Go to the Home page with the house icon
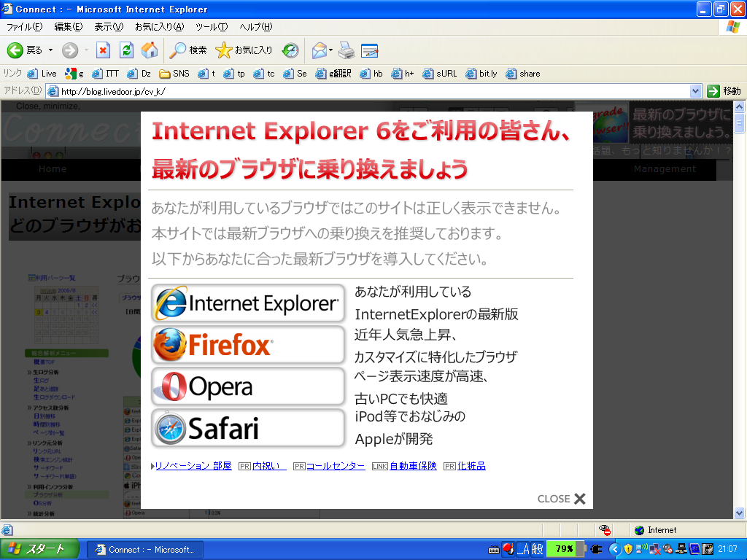The width and height of the screenshot is (747, 560). [149, 50]
